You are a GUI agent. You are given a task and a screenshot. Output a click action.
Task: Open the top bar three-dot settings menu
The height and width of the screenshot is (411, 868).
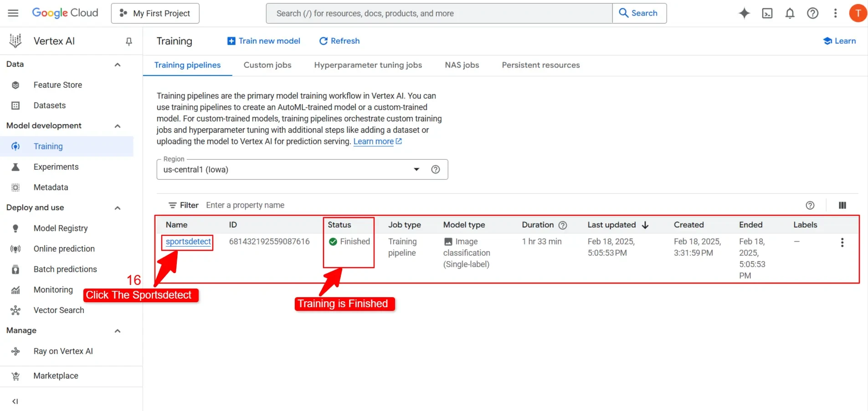[x=835, y=13]
